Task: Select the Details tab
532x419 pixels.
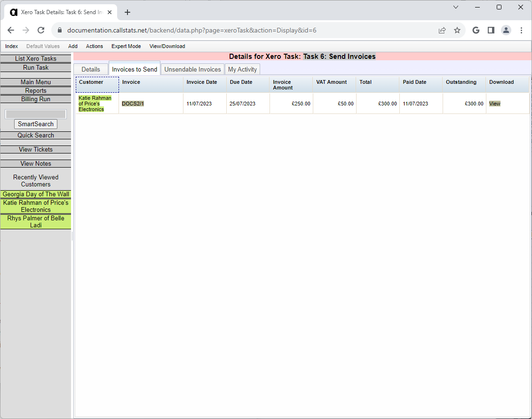Action: point(90,69)
